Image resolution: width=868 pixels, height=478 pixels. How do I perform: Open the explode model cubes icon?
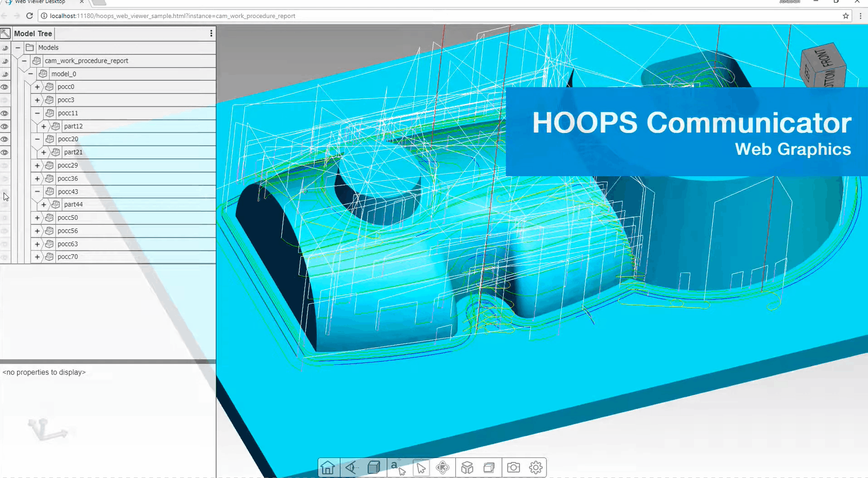coord(467,468)
